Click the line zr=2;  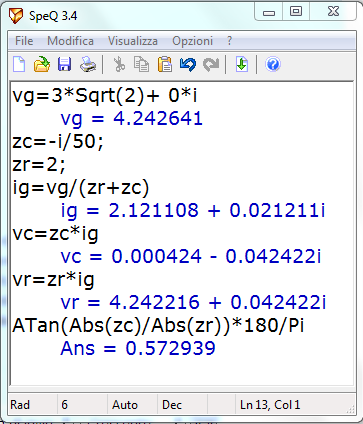click(x=39, y=165)
